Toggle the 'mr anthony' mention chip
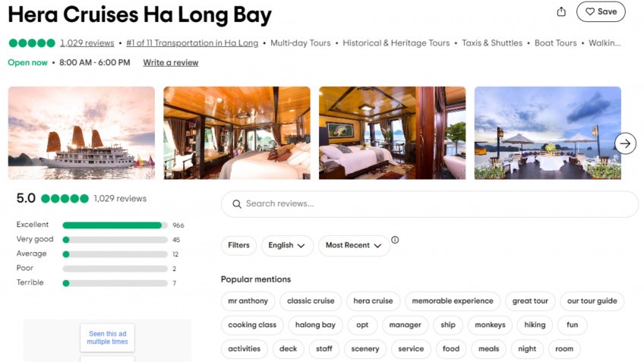Screen dimensions: 644x362 248,301
